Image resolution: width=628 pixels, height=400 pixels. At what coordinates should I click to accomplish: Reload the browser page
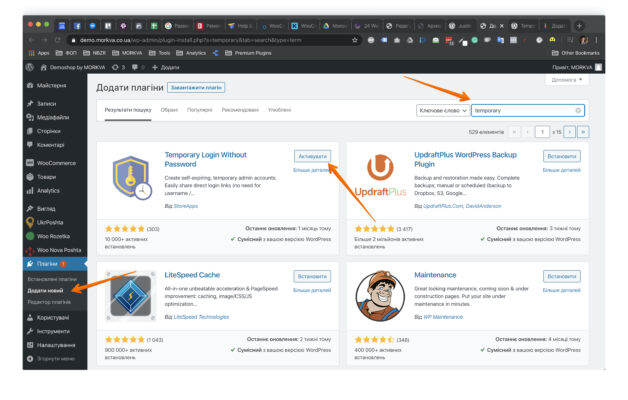click(57, 40)
